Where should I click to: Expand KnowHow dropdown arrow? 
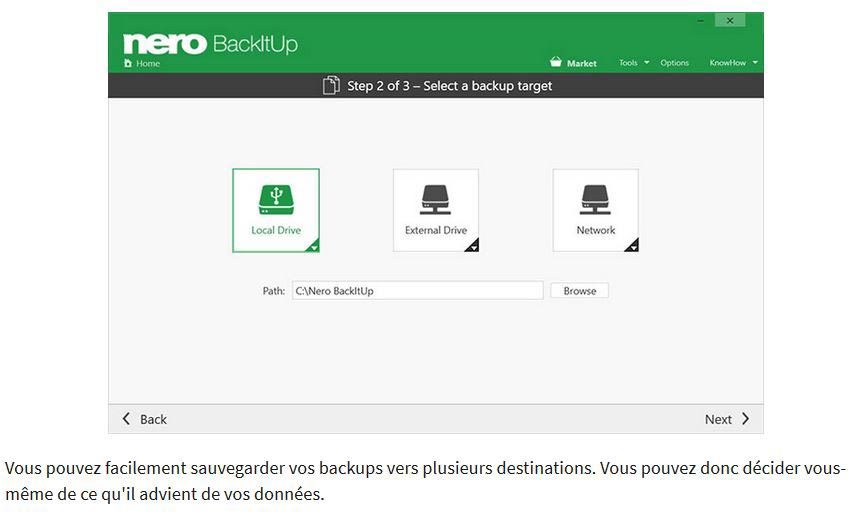(x=755, y=63)
